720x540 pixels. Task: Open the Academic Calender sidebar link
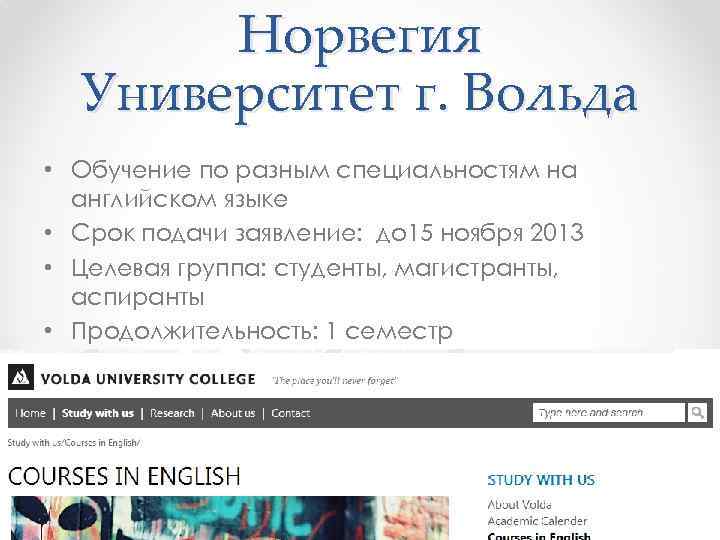click(537, 521)
